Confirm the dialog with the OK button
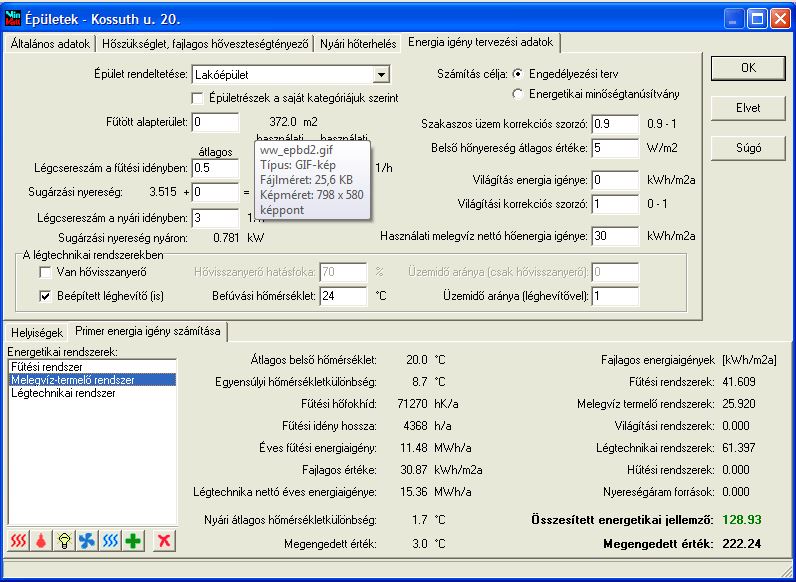 748,68
